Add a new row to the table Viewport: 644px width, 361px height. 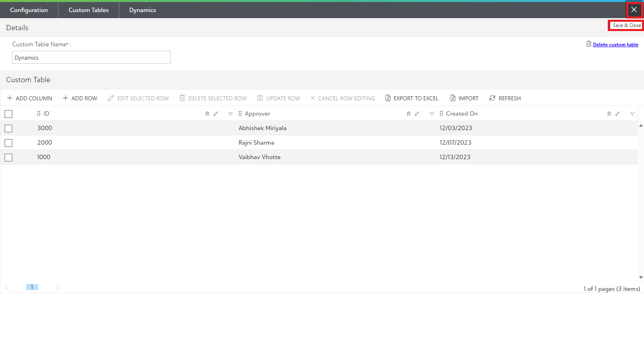coord(80,98)
